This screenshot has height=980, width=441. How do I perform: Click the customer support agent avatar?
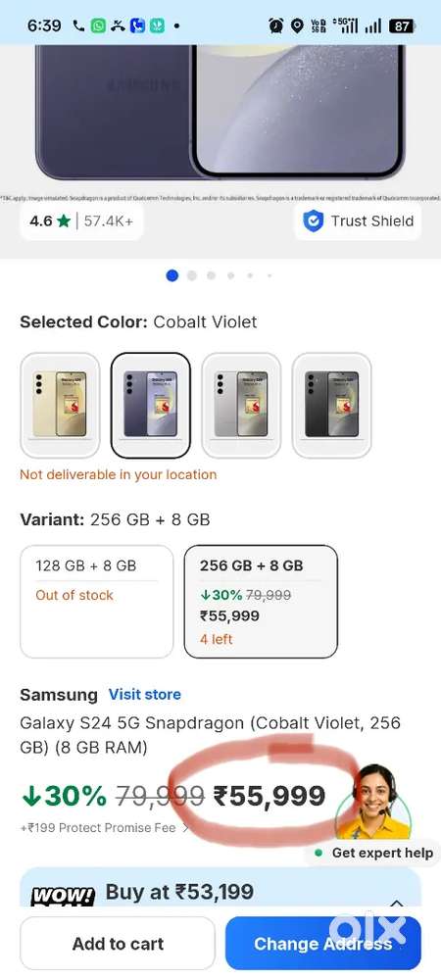click(x=374, y=802)
